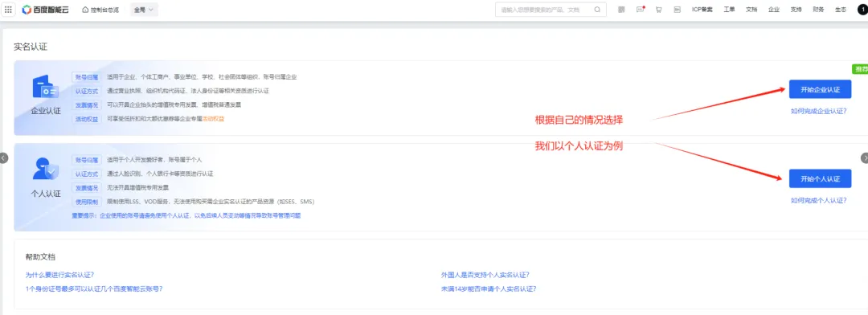Click the 个人认证 card icon
The height and width of the screenshot is (315, 868).
tap(45, 169)
